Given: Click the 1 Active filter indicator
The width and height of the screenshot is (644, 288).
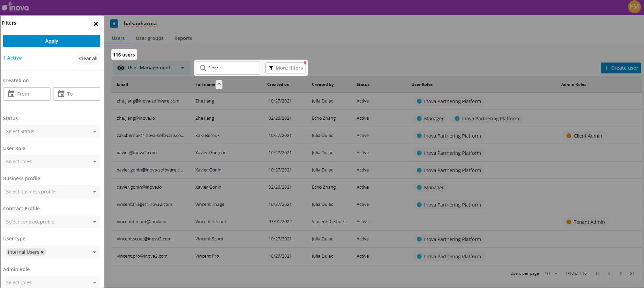Looking at the screenshot, I should [x=12, y=58].
